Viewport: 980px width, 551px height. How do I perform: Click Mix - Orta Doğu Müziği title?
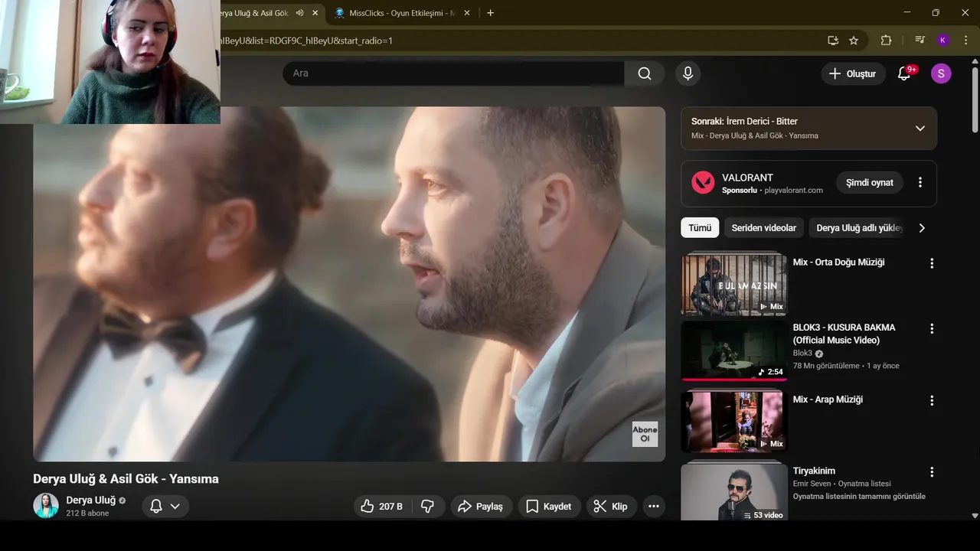pyautogui.click(x=838, y=262)
